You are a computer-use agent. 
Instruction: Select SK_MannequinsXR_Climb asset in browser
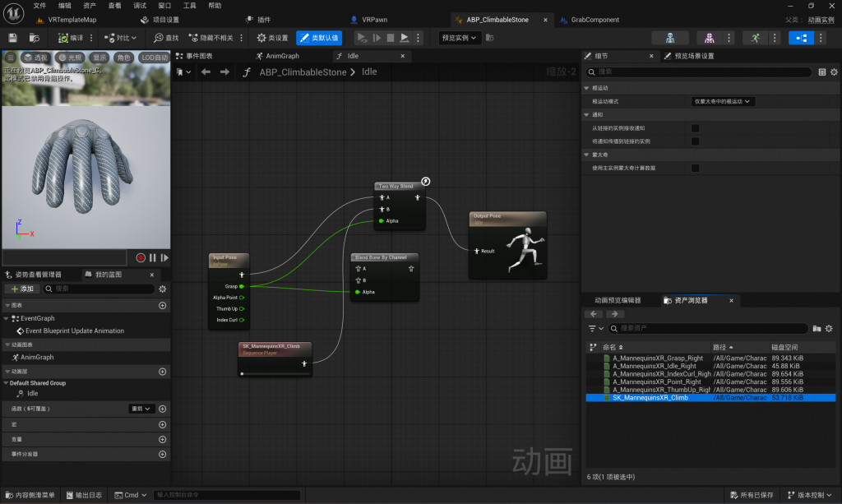click(x=650, y=398)
